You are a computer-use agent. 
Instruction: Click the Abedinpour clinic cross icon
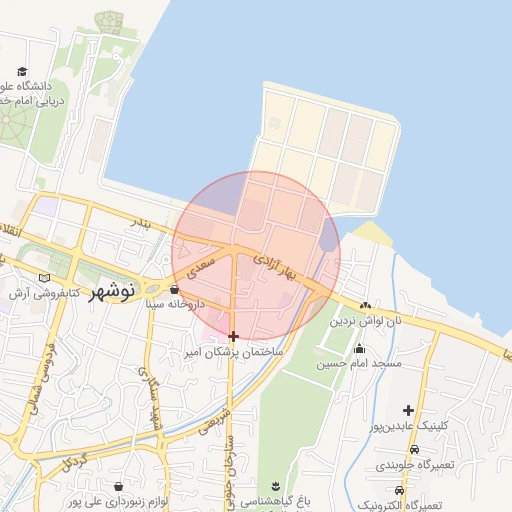(x=408, y=410)
